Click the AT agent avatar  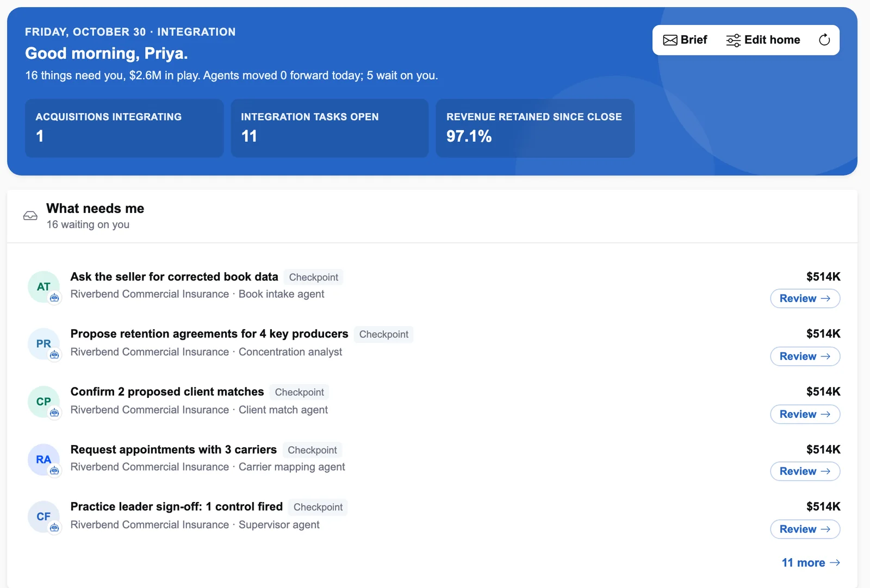click(x=43, y=286)
